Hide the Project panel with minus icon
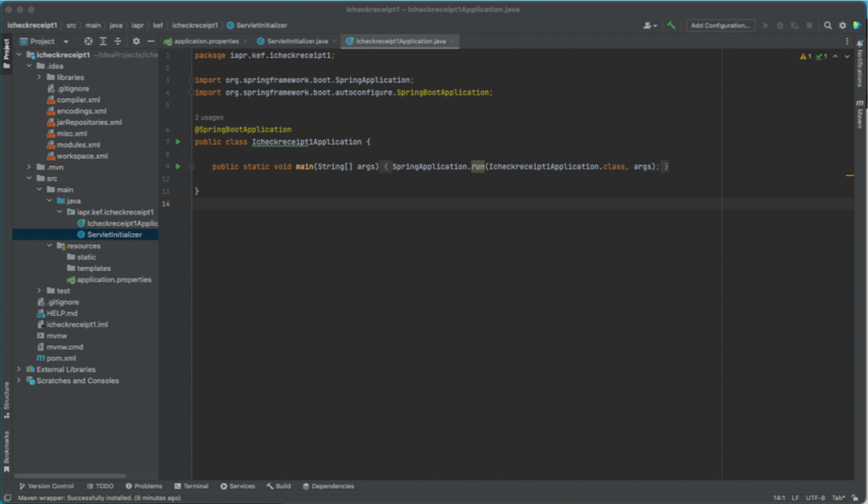The image size is (868, 504). tap(151, 42)
